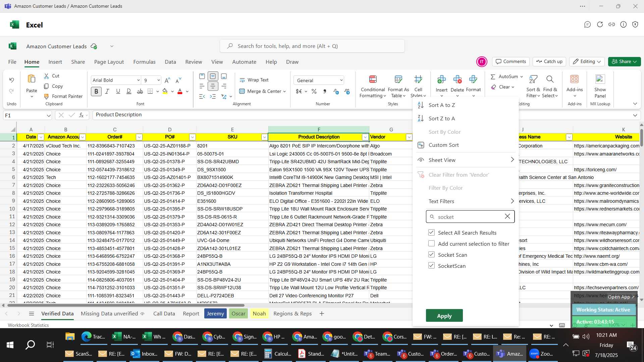Click the Catch up button
The width and height of the screenshot is (644, 362).
coord(549,61)
